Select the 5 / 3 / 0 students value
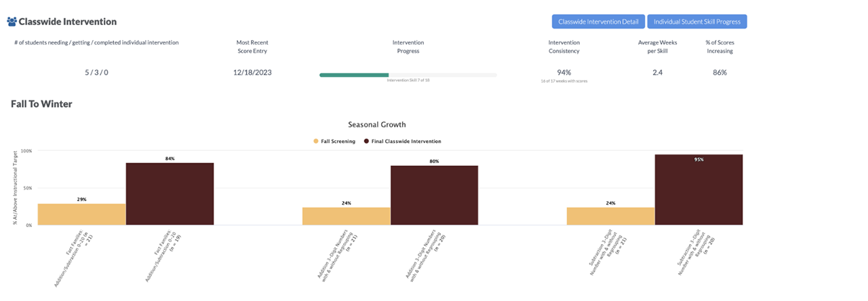 (96, 73)
